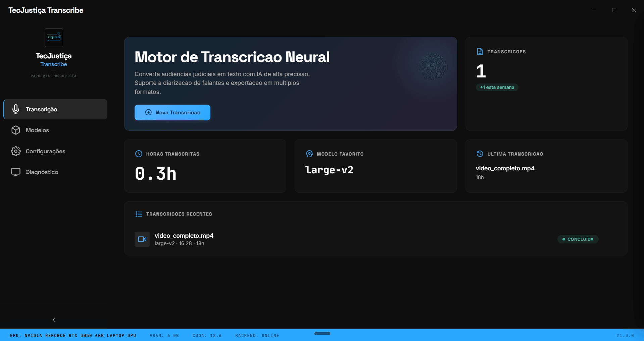The width and height of the screenshot is (644, 341).
Task: Click the PARCERIA PROJURISTA label
Action: pos(54,76)
